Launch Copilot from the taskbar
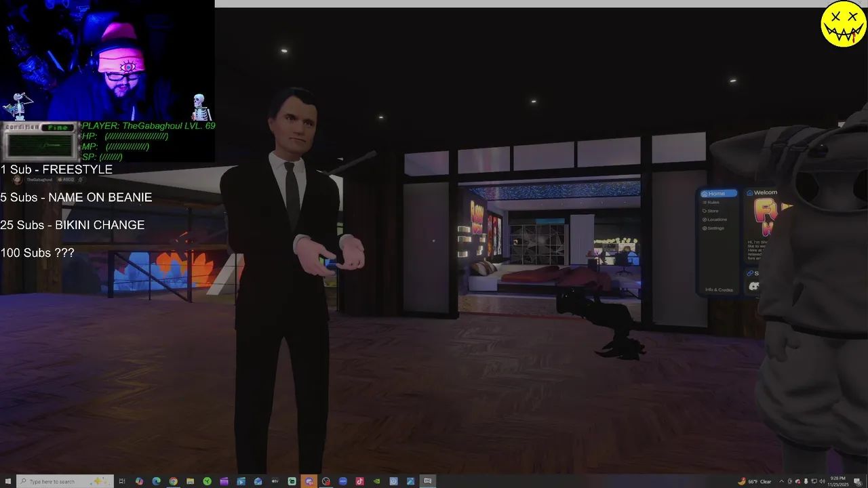This screenshot has width=868, height=488. coord(140,481)
